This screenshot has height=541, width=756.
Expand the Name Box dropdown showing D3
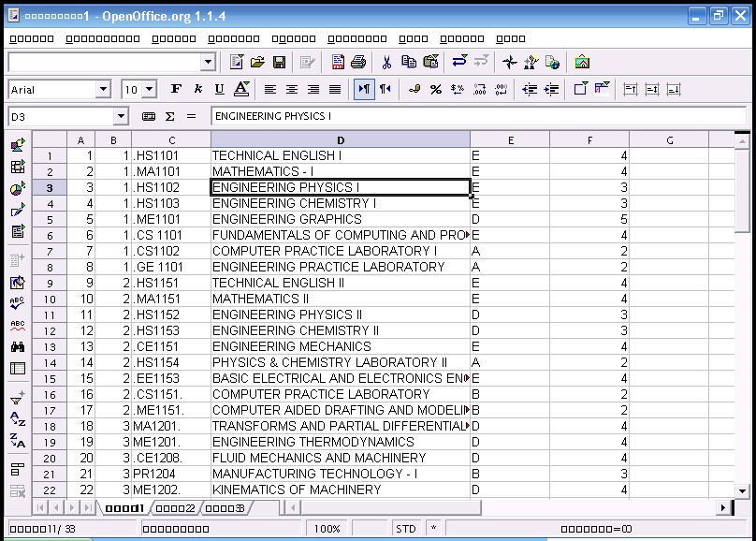click(121, 115)
